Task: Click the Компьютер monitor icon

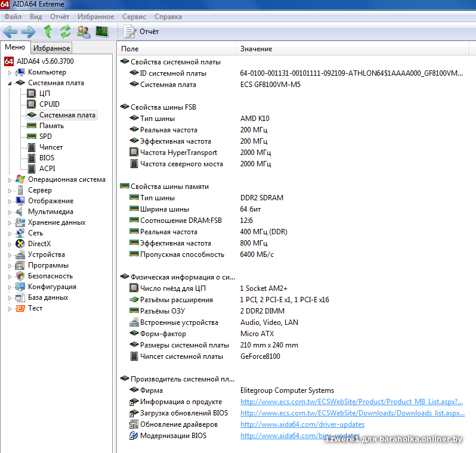Action: pyautogui.click(x=20, y=72)
